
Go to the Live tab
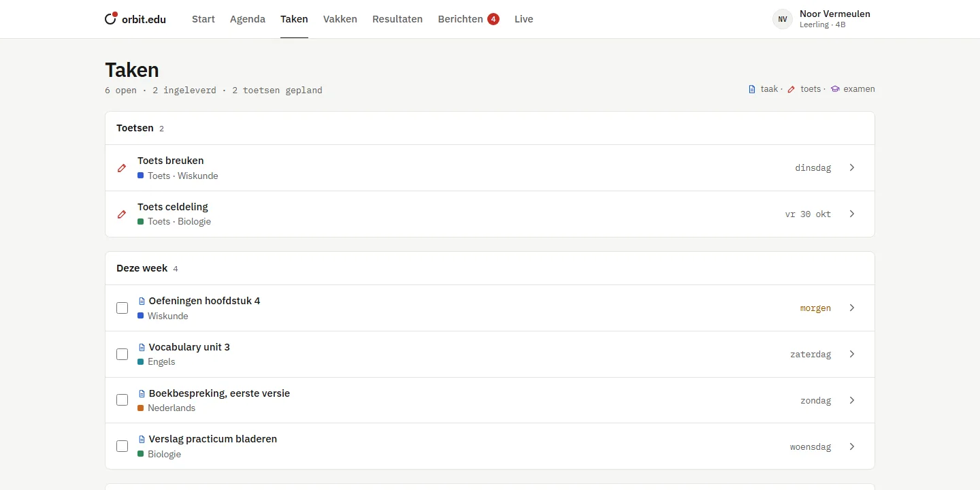[x=524, y=19]
